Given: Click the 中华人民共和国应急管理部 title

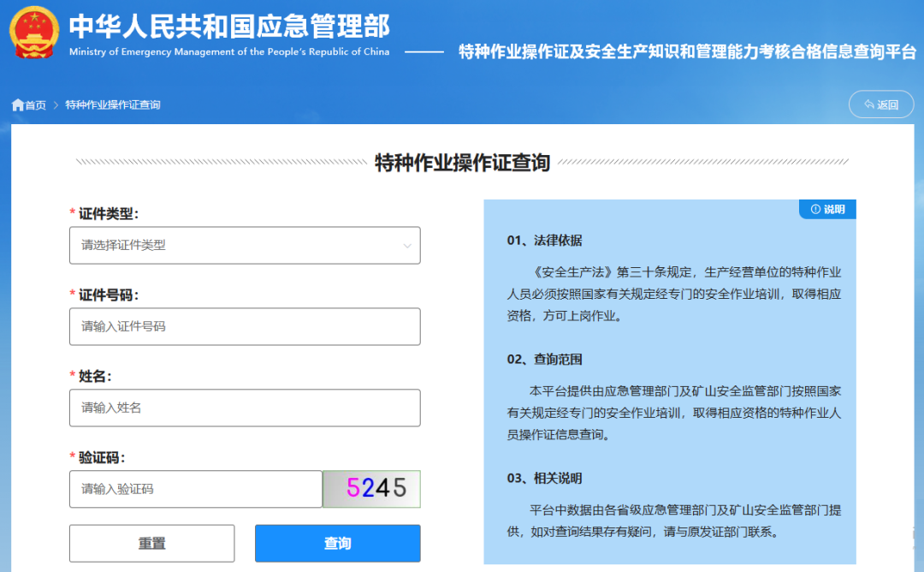Looking at the screenshot, I should pos(229,26).
